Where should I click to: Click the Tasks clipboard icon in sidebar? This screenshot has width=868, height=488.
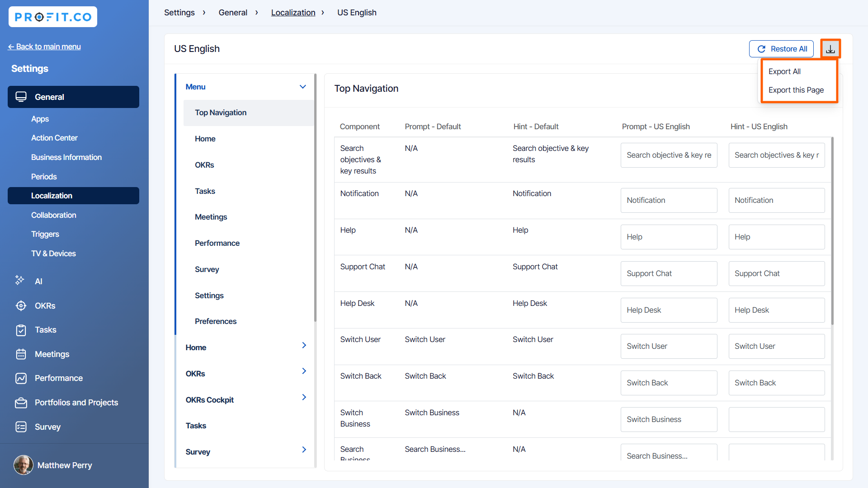coord(21,330)
